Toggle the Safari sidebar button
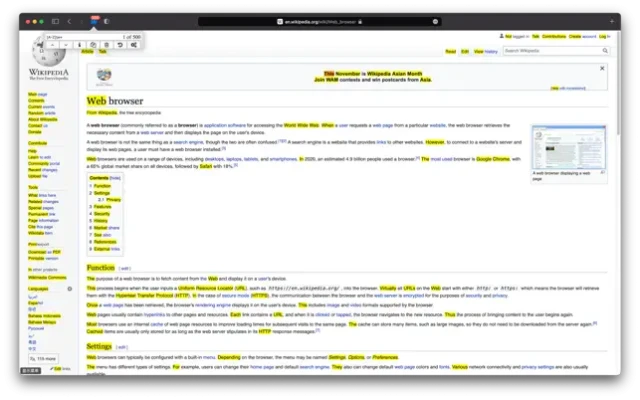Viewport: 640px width, 400px height. click(x=56, y=21)
